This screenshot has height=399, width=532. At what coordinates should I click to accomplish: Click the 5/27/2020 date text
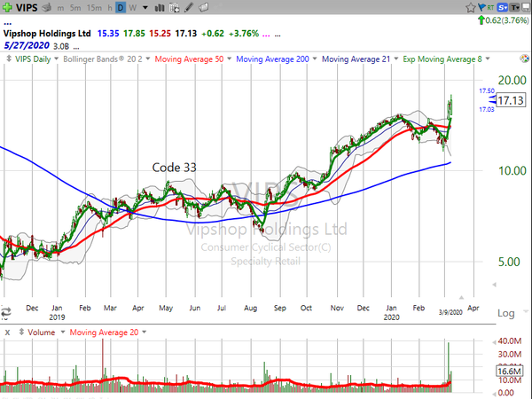(x=27, y=45)
